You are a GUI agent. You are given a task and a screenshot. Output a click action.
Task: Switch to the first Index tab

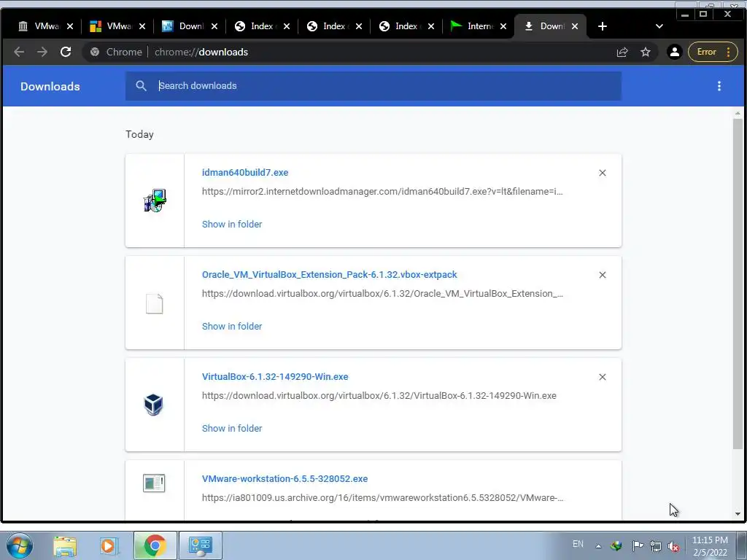262,26
